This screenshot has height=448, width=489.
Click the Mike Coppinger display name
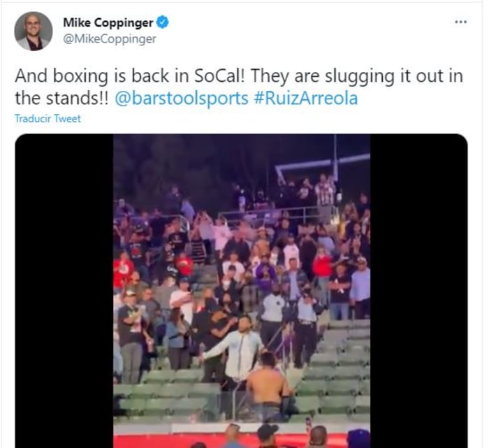click(108, 23)
